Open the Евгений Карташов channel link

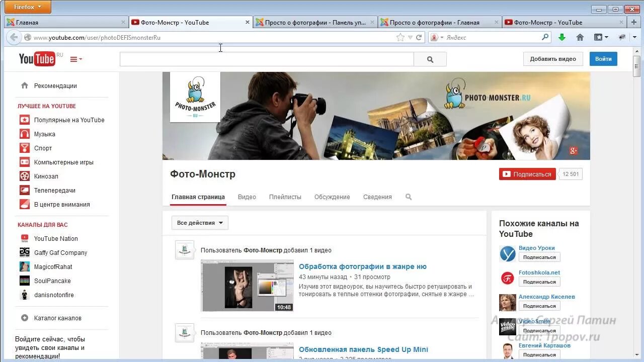(x=544, y=345)
